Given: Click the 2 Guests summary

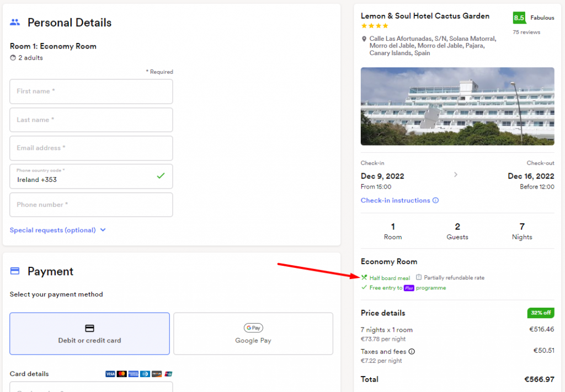Looking at the screenshot, I should pyautogui.click(x=457, y=231).
